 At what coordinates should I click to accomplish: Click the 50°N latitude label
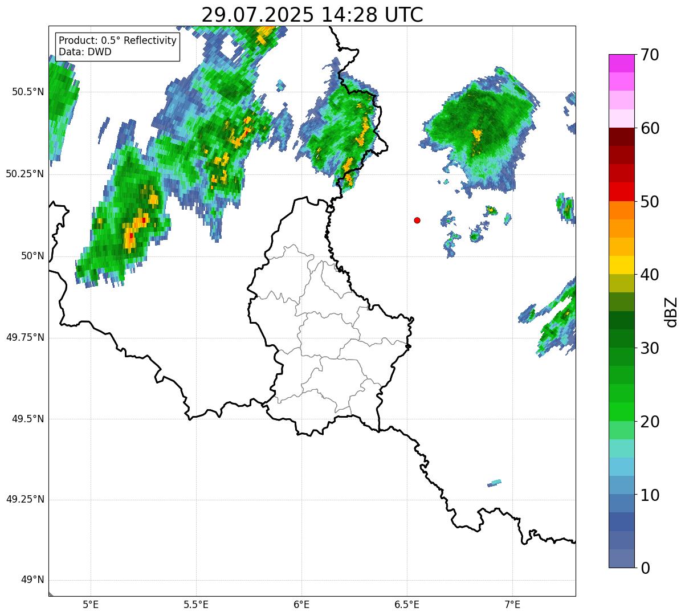[x=32, y=256]
